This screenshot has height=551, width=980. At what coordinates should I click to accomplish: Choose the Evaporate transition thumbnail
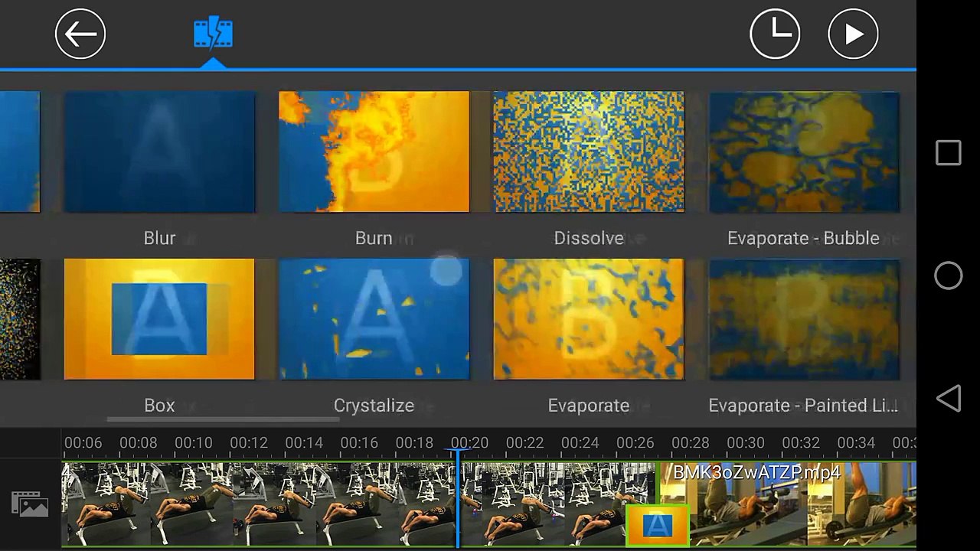589,319
